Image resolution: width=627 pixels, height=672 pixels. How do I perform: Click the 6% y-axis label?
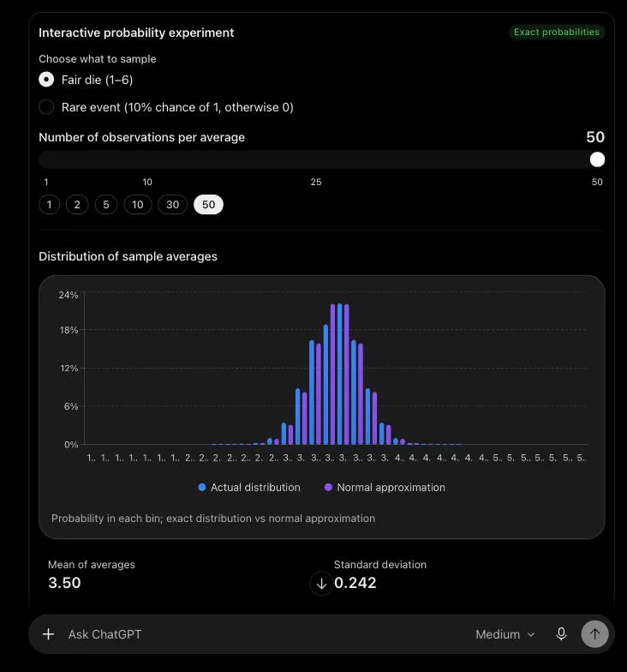pos(70,406)
